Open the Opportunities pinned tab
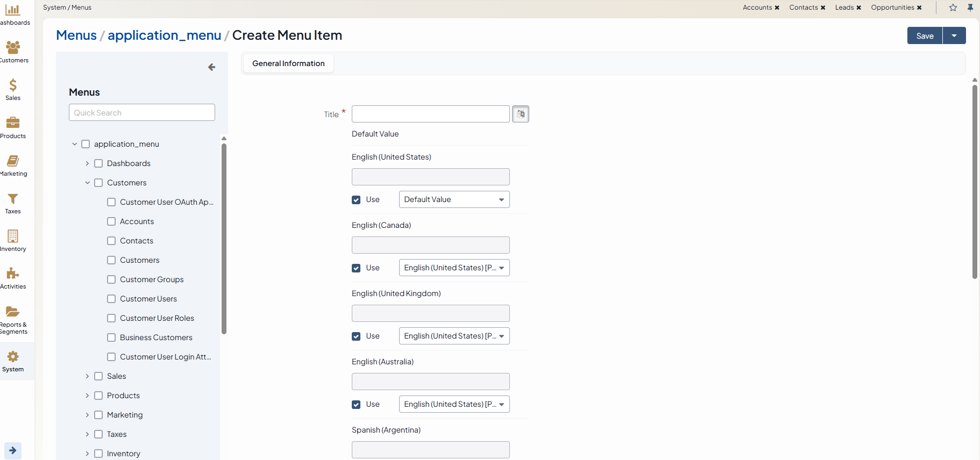Viewport: 980px width, 460px height. pos(892,8)
